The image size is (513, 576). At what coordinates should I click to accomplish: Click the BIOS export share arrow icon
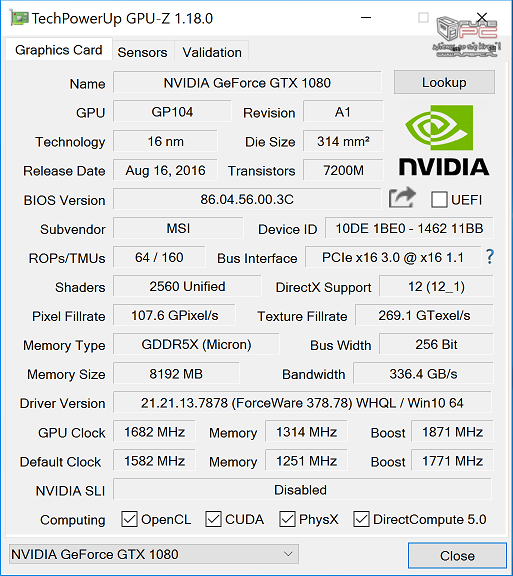coord(402,198)
